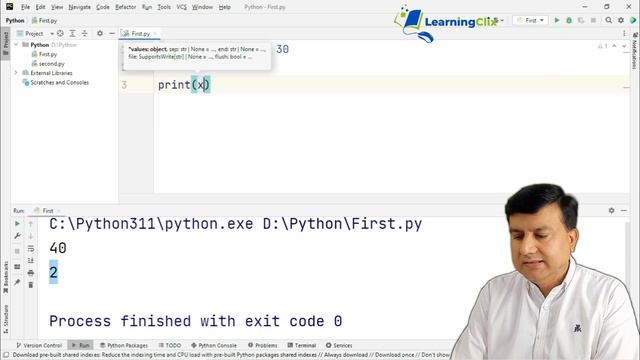The height and width of the screenshot is (360, 640).
Task: Click the warnings count indicator in editor
Action: click(603, 46)
